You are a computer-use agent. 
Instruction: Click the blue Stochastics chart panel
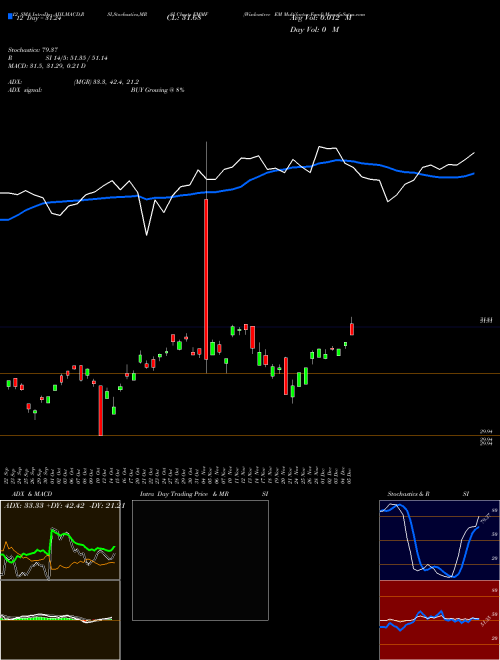[439, 540]
